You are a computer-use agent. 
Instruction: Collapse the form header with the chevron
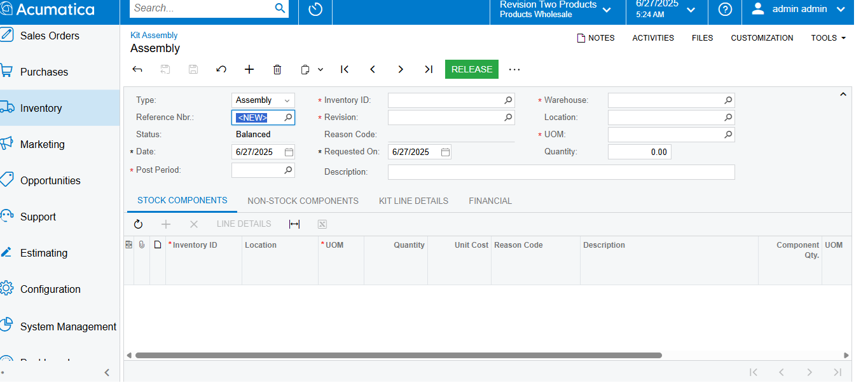[x=843, y=95]
